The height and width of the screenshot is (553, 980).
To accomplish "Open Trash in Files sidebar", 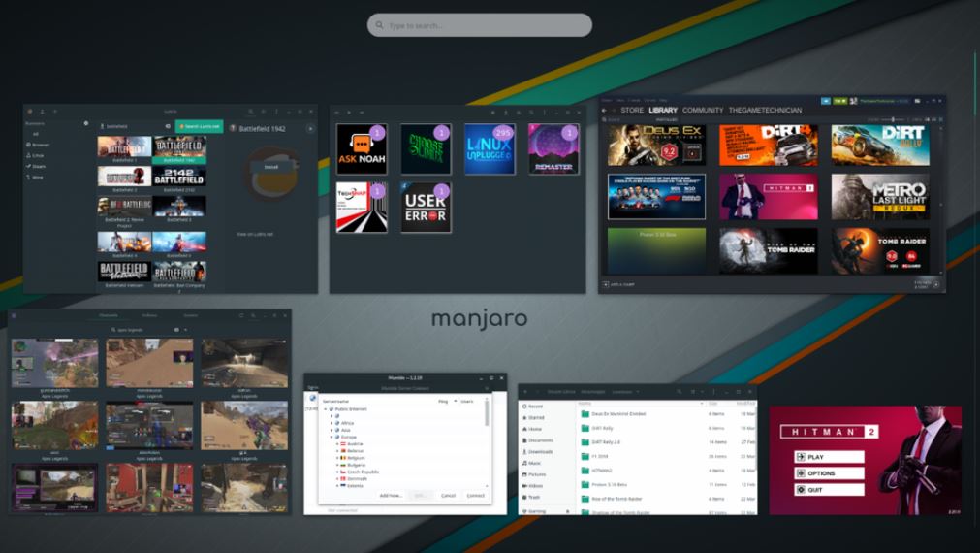I will 531,498.
